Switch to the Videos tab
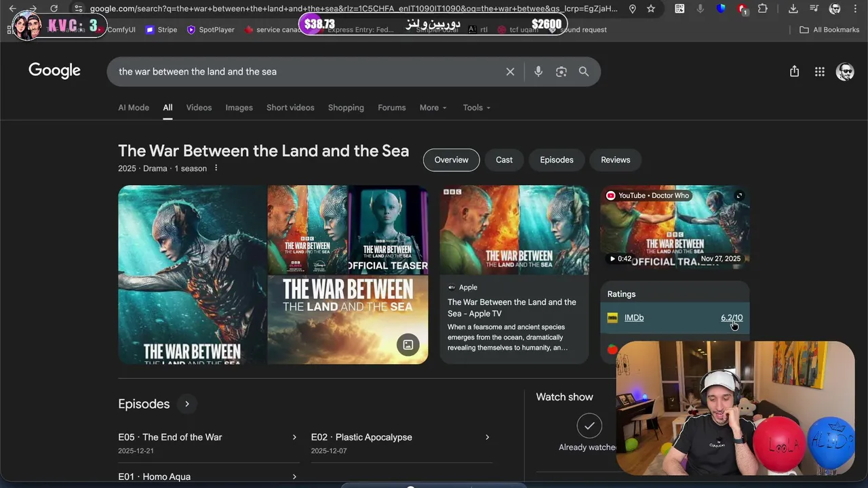 pos(199,108)
